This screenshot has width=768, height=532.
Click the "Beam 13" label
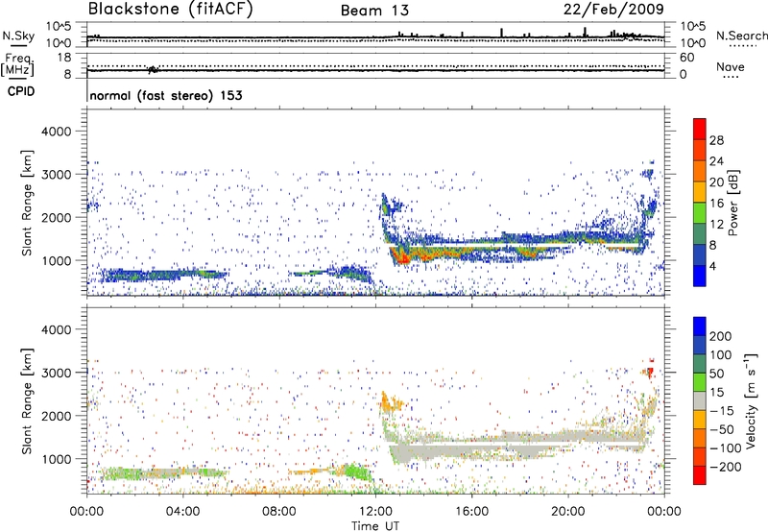point(374,11)
